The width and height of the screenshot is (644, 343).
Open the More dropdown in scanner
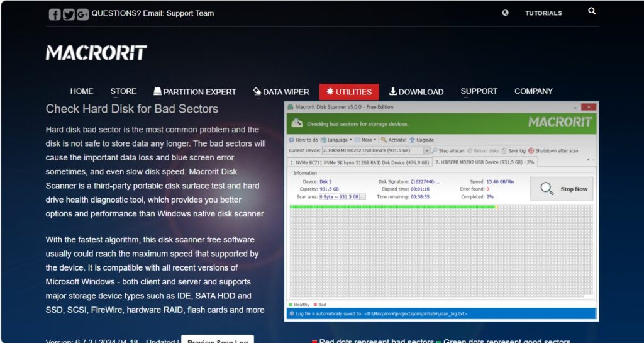pyautogui.click(x=365, y=140)
